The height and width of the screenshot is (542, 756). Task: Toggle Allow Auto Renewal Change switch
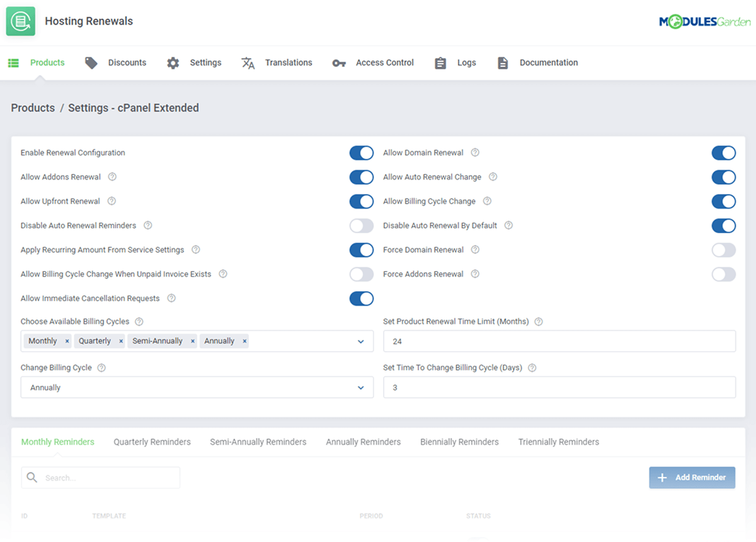[724, 177]
